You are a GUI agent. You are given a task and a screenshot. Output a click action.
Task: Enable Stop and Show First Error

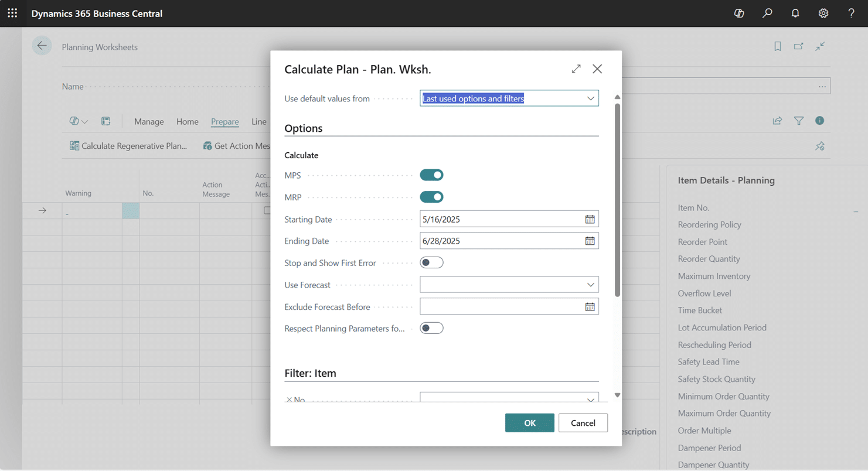(x=431, y=263)
